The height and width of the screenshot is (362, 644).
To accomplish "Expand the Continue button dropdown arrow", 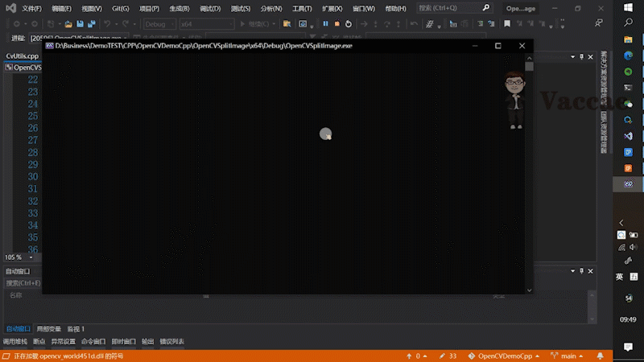I will coord(274,24).
